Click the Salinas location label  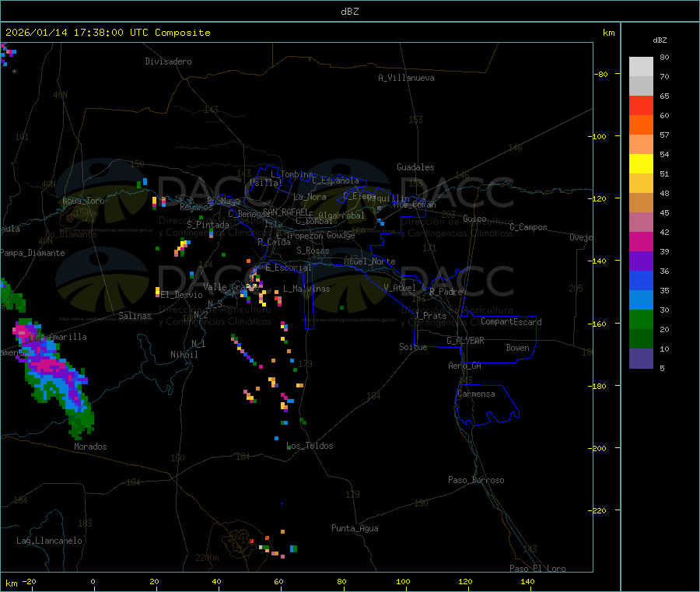(x=135, y=316)
